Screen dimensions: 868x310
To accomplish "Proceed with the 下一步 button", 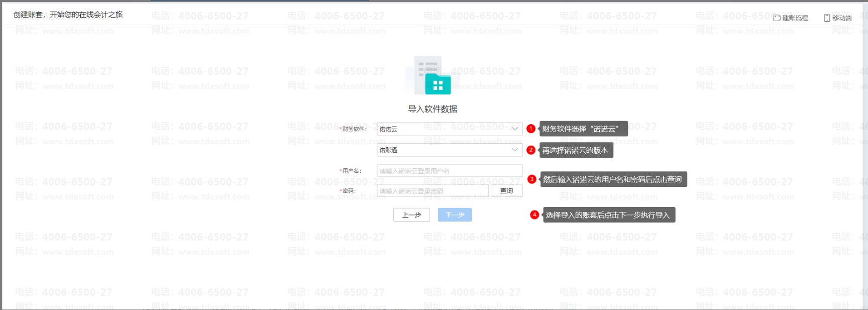I will [x=455, y=215].
